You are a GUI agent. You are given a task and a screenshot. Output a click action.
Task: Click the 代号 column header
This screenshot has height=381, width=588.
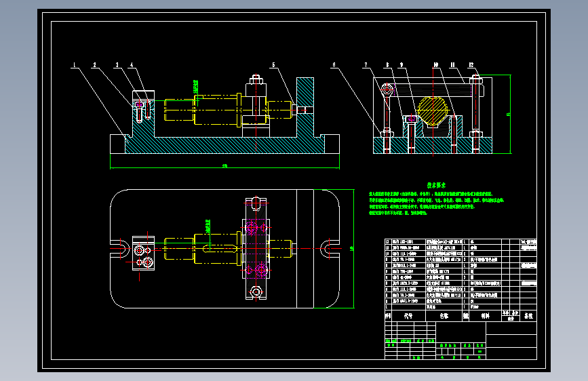pyautogui.click(x=408, y=316)
